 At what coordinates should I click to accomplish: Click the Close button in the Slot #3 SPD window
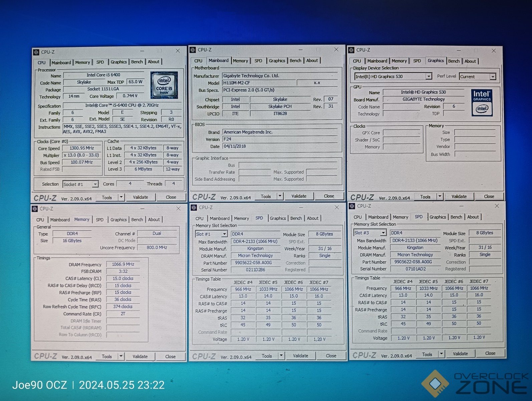490,353
